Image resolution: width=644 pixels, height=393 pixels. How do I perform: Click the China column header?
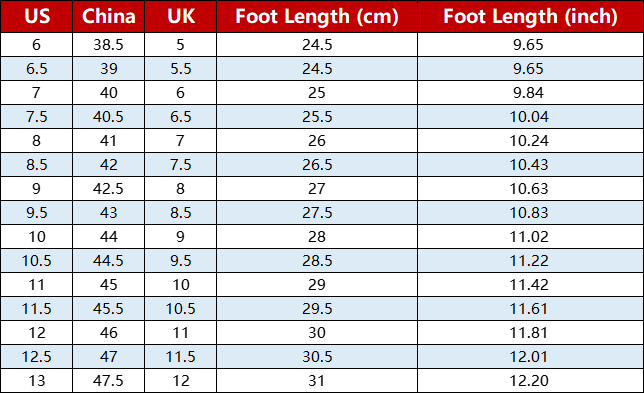pos(108,16)
